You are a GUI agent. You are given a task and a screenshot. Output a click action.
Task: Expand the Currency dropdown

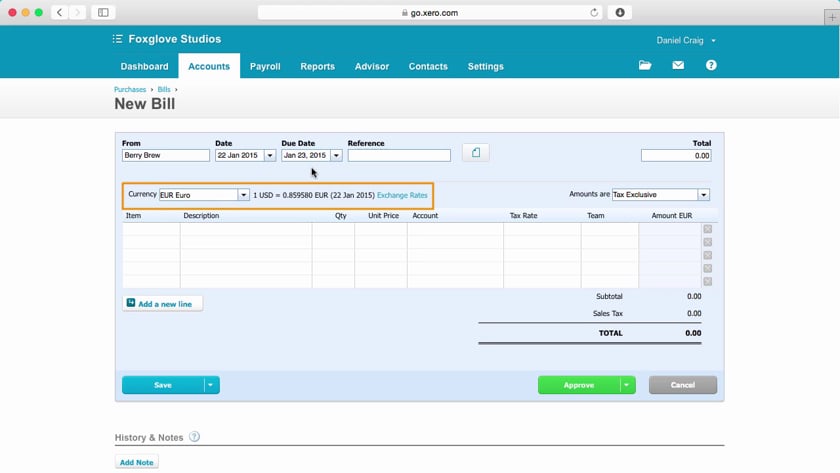click(x=243, y=195)
